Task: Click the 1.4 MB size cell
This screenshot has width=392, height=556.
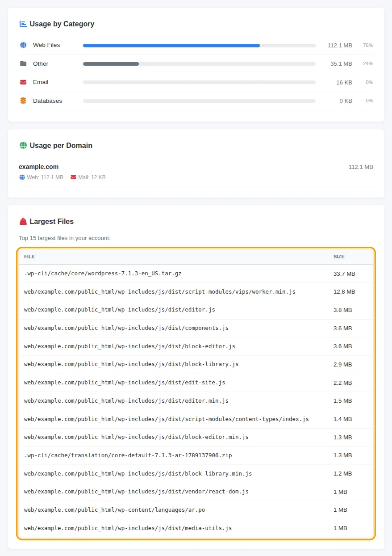Action: click(x=343, y=419)
